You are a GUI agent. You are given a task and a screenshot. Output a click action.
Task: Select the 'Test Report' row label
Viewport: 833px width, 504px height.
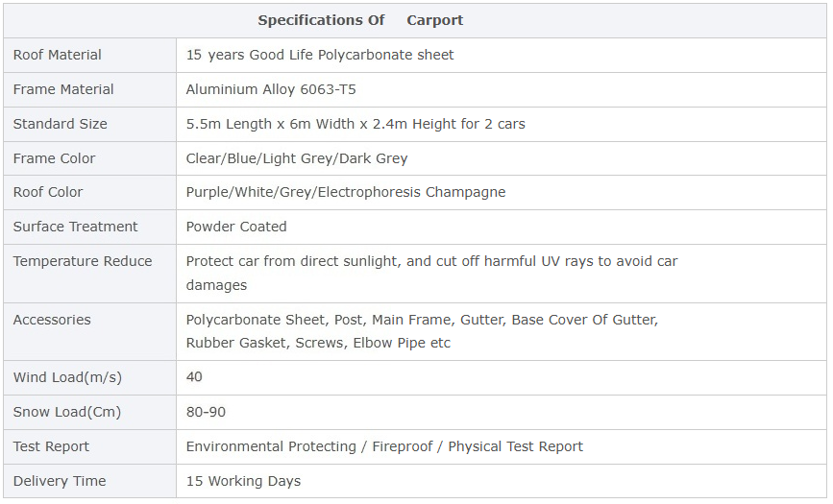(x=52, y=446)
